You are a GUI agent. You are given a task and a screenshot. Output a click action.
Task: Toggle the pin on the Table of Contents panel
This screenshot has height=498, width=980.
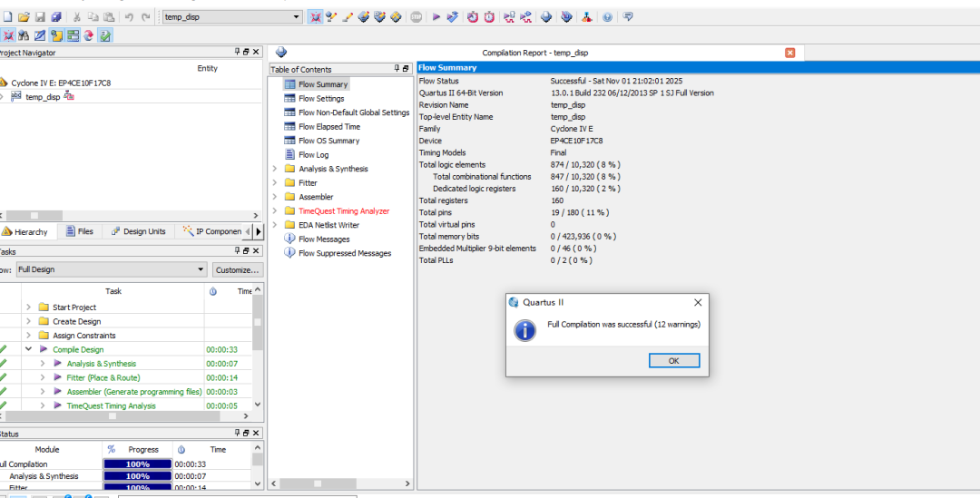click(x=396, y=69)
